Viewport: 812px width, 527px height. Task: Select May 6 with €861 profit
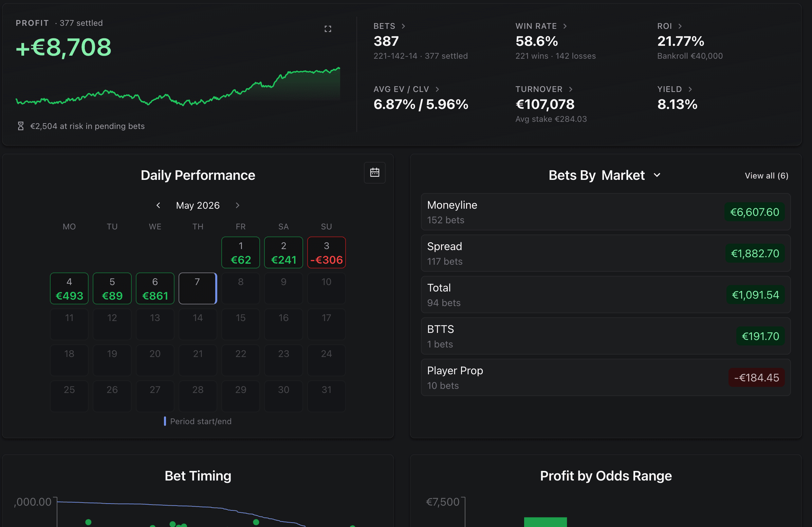[x=155, y=288]
